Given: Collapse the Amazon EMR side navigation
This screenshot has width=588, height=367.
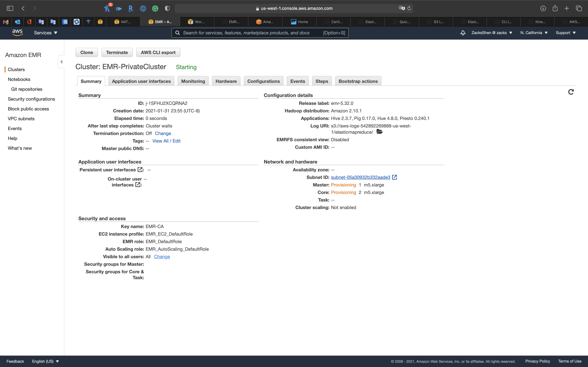Looking at the screenshot, I should coord(61,62).
